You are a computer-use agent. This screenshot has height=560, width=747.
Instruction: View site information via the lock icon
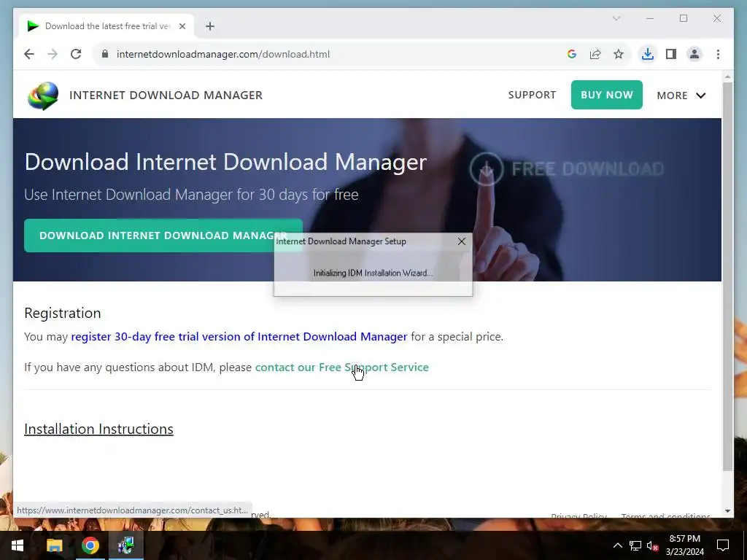pos(105,54)
